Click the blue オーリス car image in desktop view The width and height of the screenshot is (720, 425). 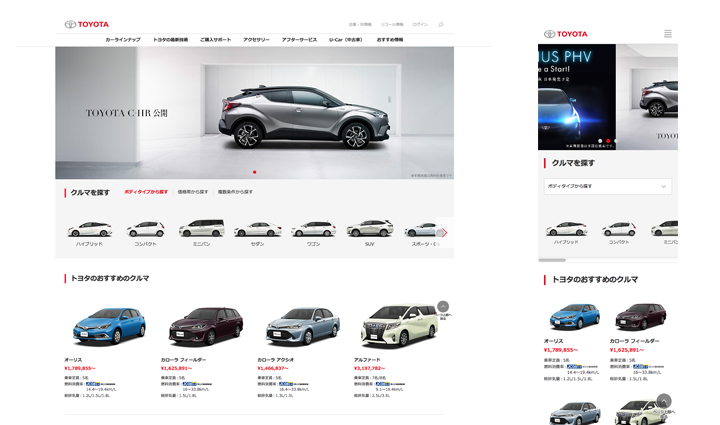tap(109, 326)
